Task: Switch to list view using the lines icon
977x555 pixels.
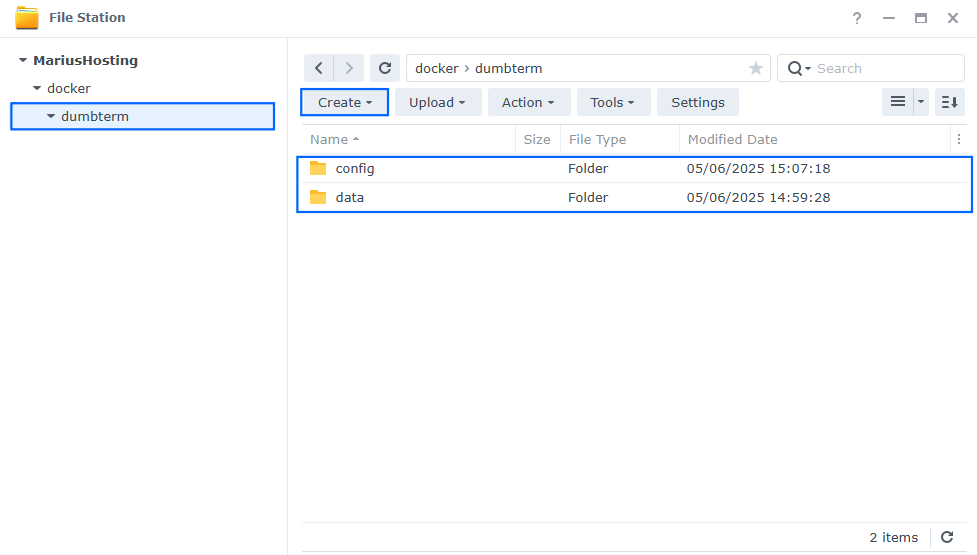Action: click(898, 102)
